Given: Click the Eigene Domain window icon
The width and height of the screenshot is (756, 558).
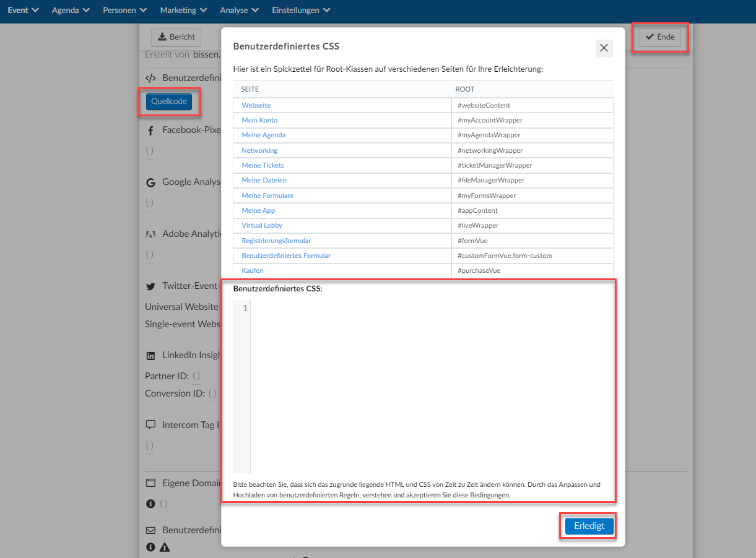Looking at the screenshot, I should (x=150, y=483).
